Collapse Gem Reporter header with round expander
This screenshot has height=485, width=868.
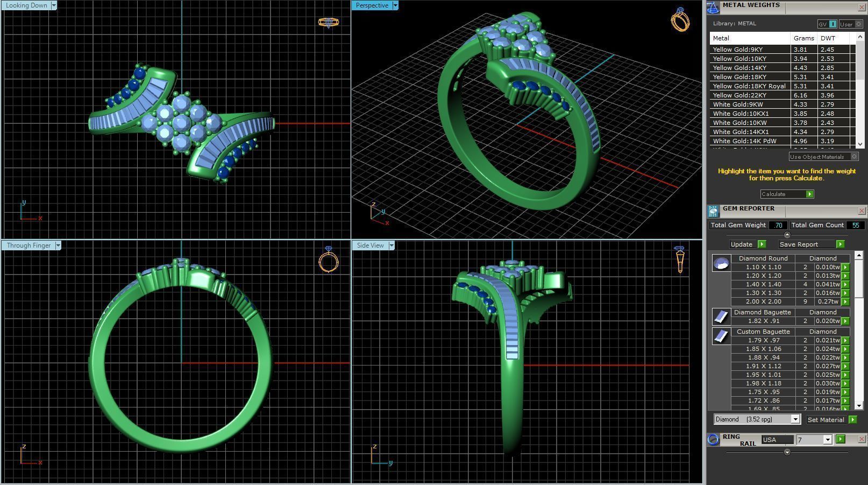point(787,235)
